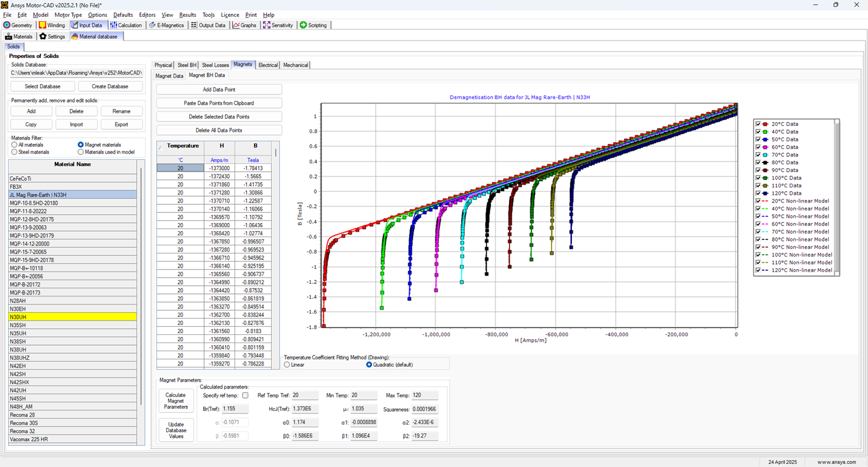Open the Sensitivity tab icon
Viewport: 868px width, 467px height.
(266, 25)
